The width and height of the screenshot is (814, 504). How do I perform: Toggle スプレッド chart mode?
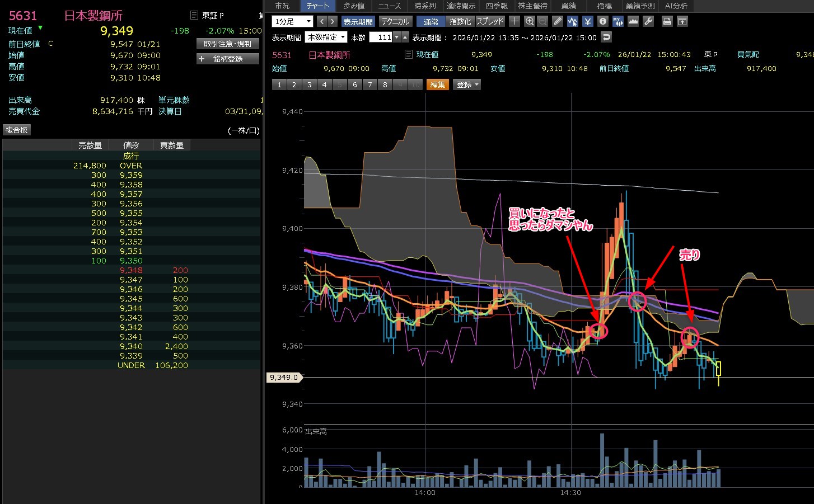[490, 21]
